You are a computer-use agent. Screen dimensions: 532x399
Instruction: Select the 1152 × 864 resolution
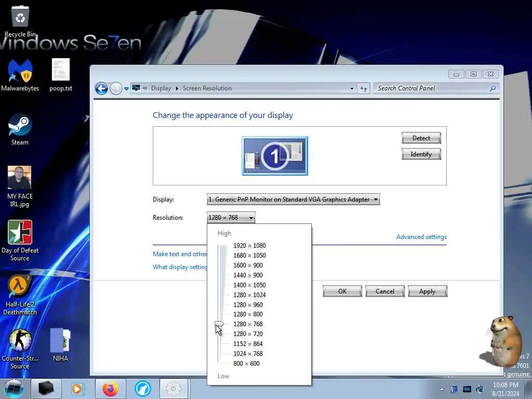click(248, 343)
